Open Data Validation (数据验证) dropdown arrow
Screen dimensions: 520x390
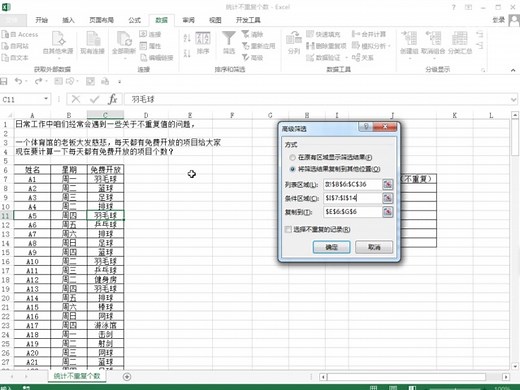click(x=346, y=58)
